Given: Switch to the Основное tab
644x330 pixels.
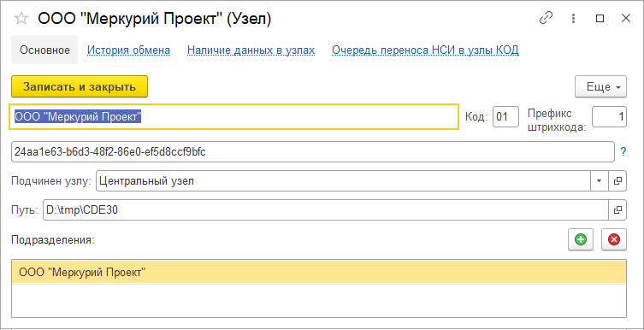Looking at the screenshot, I should point(44,50).
